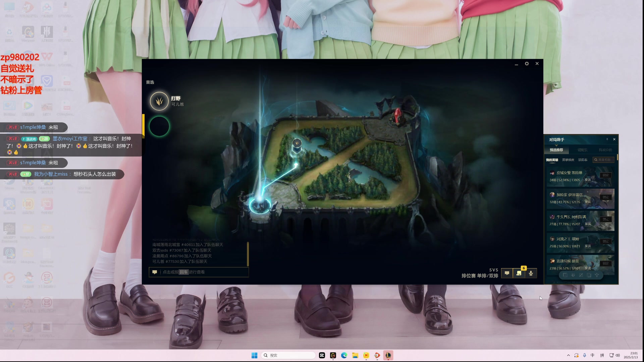The width and height of the screenshot is (644, 362).
Task: Open CapCut from the taskbar
Action: [322, 355]
